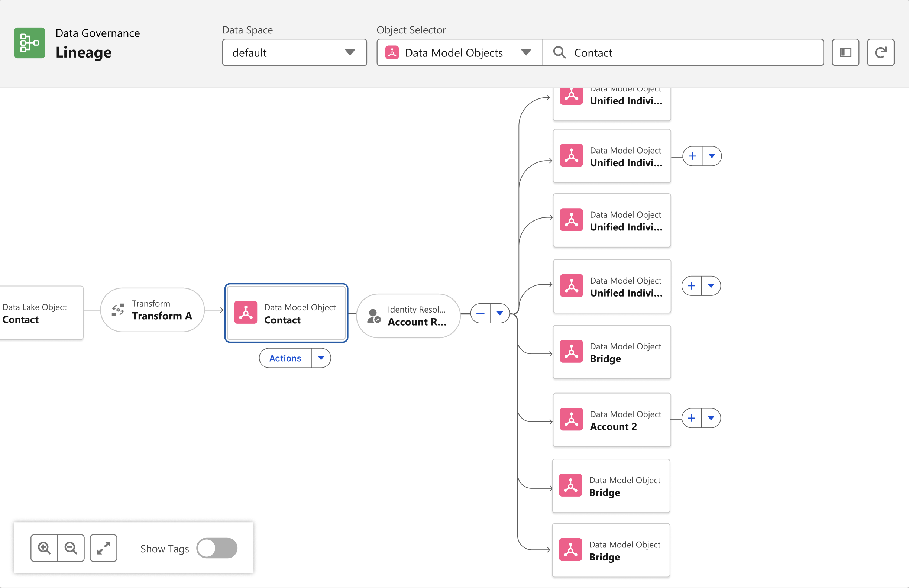Select the Data Model Object Contact node
This screenshot has width=909, height=588.
pos(286,313)
